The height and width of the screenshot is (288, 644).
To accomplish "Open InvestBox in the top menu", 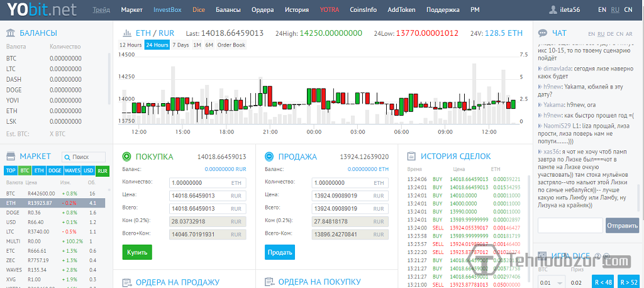I will coord(167,10).
